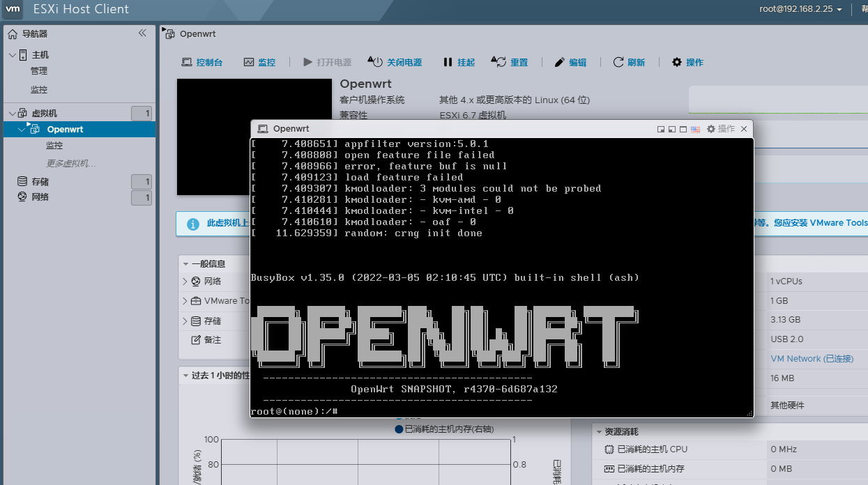
Task: Open the VM Network (已连接) link
Action: [x=812, y=358]
